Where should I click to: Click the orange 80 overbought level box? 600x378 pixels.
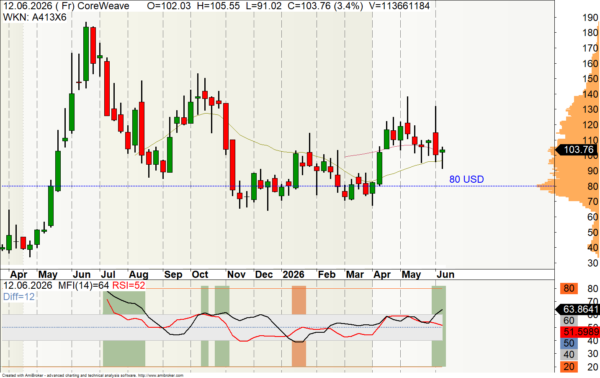[x=569, y=288]
